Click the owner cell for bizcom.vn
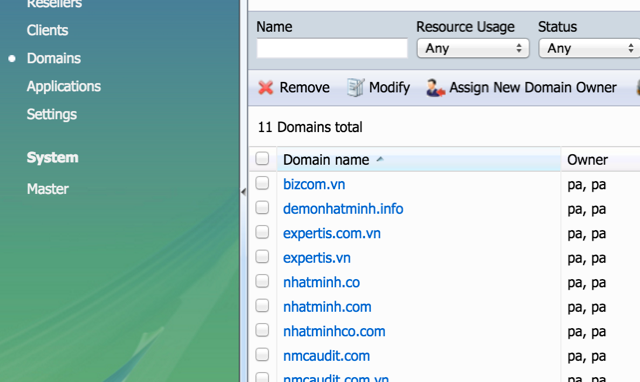This screenshot has width=640, height=382. click(x=587, y=184)
